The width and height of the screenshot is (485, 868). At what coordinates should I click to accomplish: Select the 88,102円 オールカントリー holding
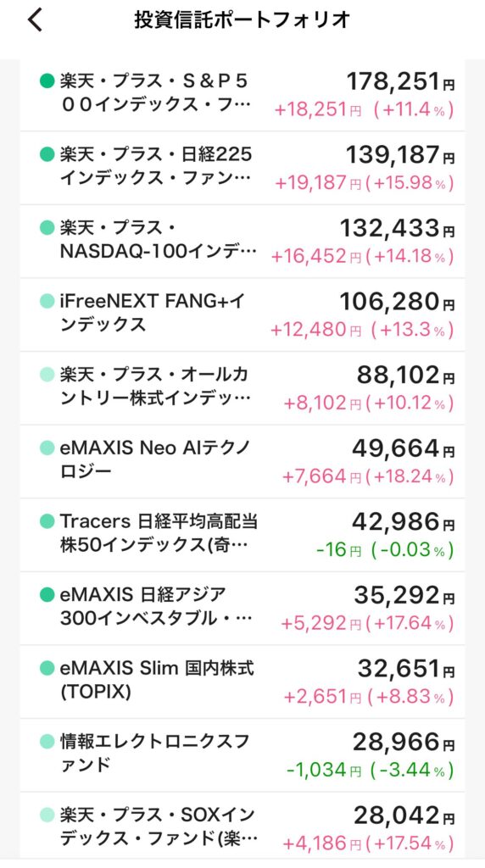(x=242, y=388)
